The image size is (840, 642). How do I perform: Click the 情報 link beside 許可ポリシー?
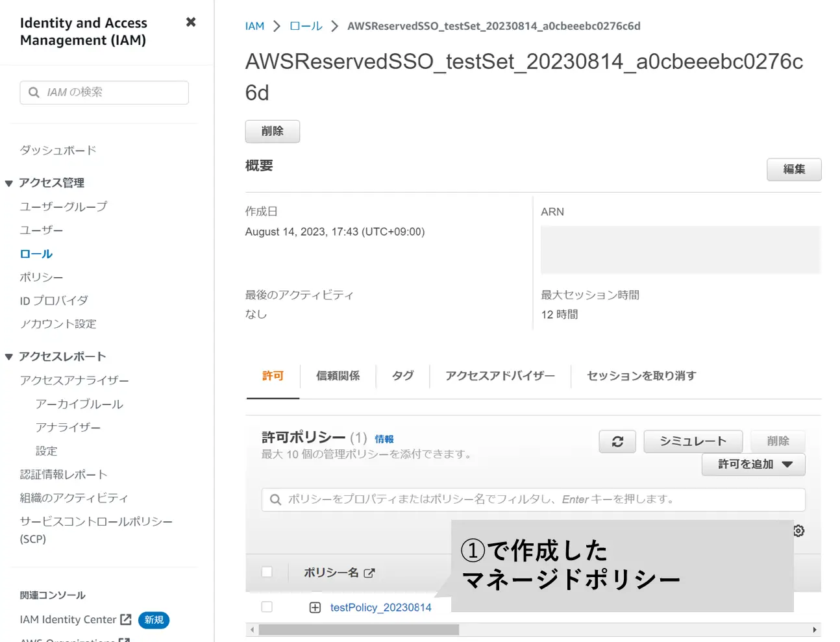point(384,439)
